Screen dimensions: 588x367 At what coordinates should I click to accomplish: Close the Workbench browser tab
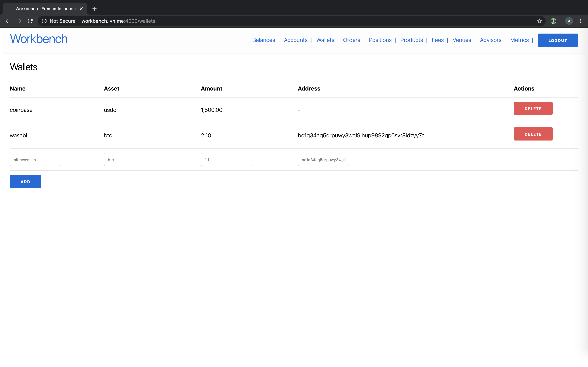tap(81, 9)
